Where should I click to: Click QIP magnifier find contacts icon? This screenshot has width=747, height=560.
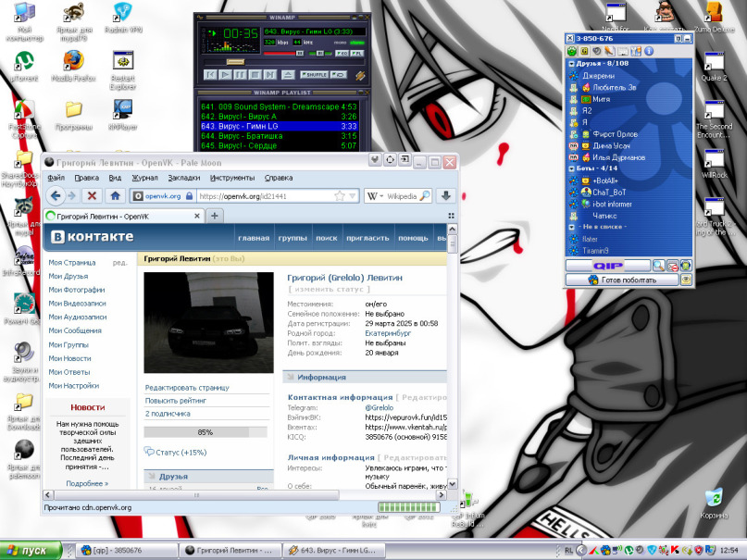[658, 266]
